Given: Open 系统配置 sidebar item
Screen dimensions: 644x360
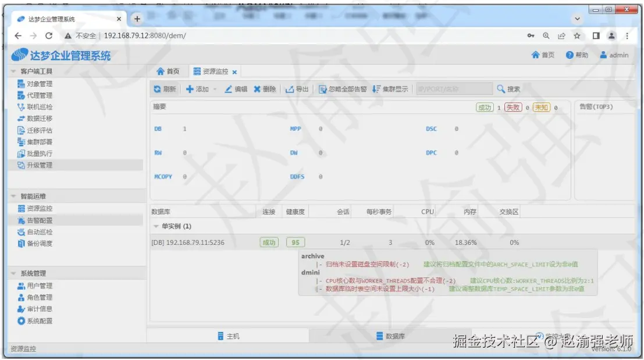Looking at the screenshot, I should 34,321.
